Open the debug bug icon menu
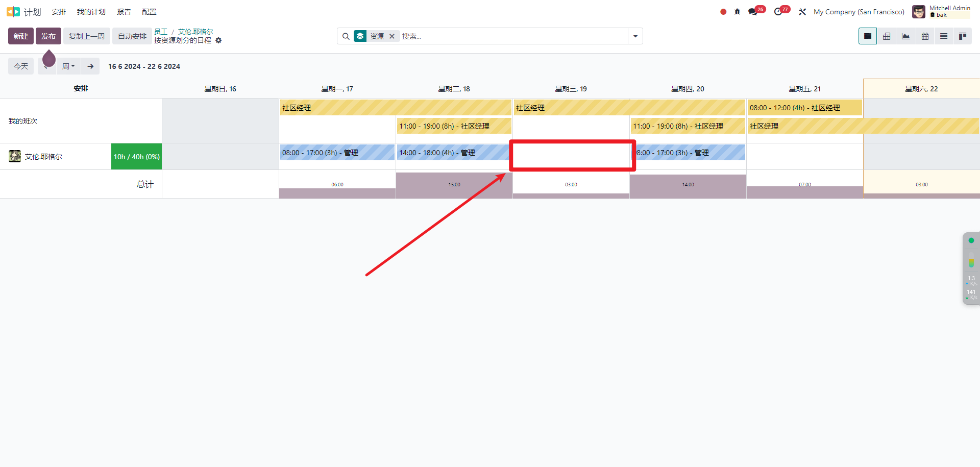Screen dimensions: 980x467 pyautogui.click(x=737, y=12)
